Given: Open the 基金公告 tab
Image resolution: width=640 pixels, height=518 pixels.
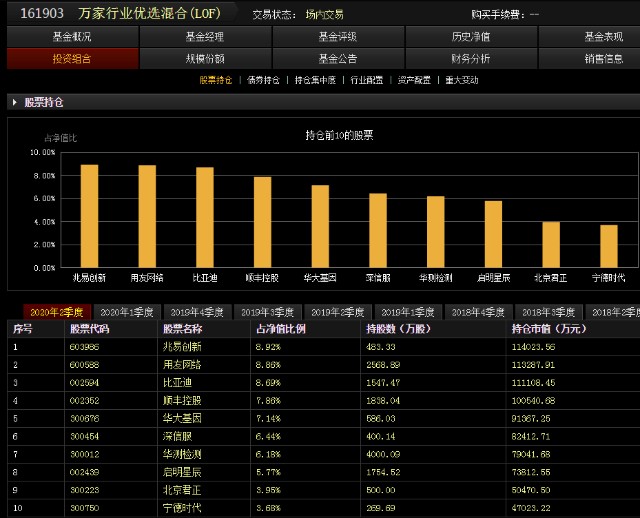Looking at the screenshot, I should [338, 59].
